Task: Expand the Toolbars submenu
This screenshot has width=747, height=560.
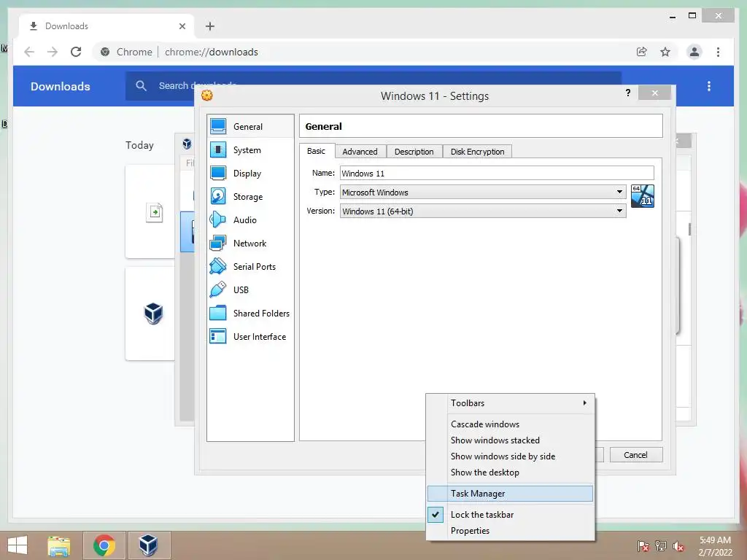Action: (x=510, y=402)
